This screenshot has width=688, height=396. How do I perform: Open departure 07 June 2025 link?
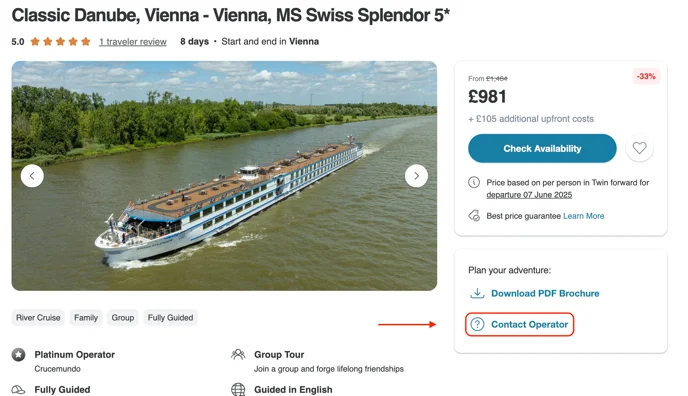[x=529, y=195]
